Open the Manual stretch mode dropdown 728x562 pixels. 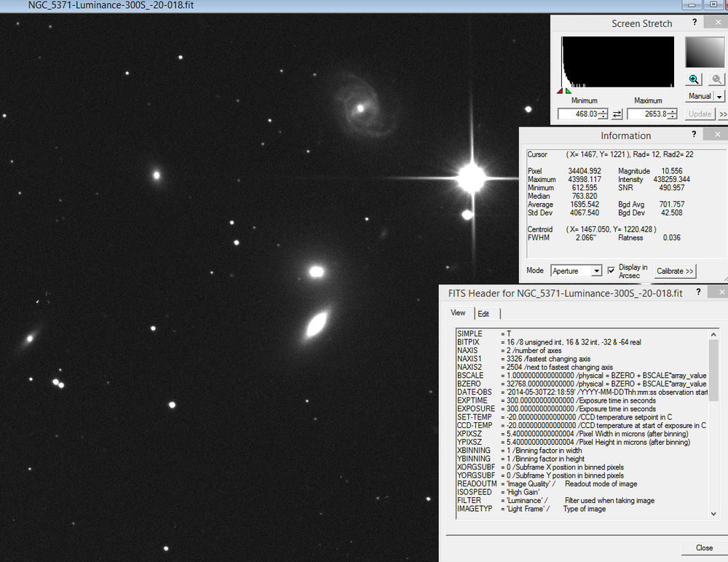coord(718,96)
